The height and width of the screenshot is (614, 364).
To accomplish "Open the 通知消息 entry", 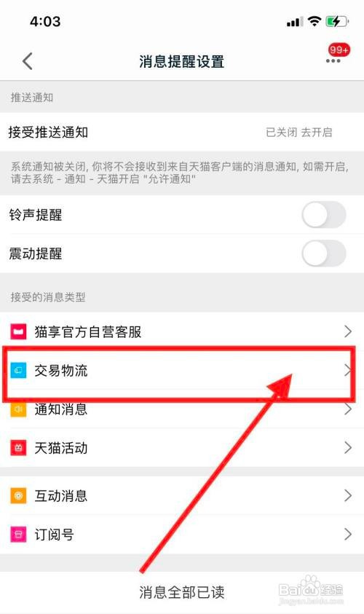I will tap(182, 409).
